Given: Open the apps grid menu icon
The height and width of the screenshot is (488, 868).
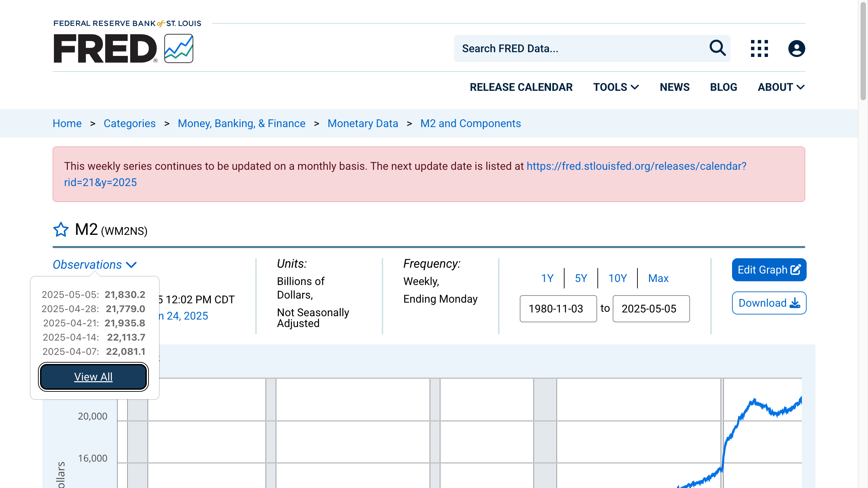Looking at the screenshot, I should 759,48.
